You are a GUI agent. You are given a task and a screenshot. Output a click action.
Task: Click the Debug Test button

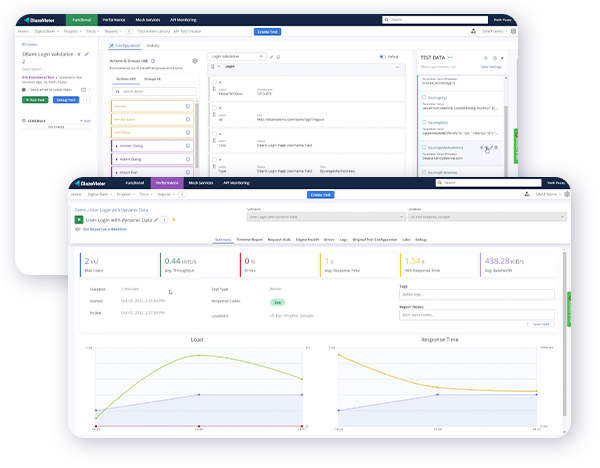click(x=66, y=100)
